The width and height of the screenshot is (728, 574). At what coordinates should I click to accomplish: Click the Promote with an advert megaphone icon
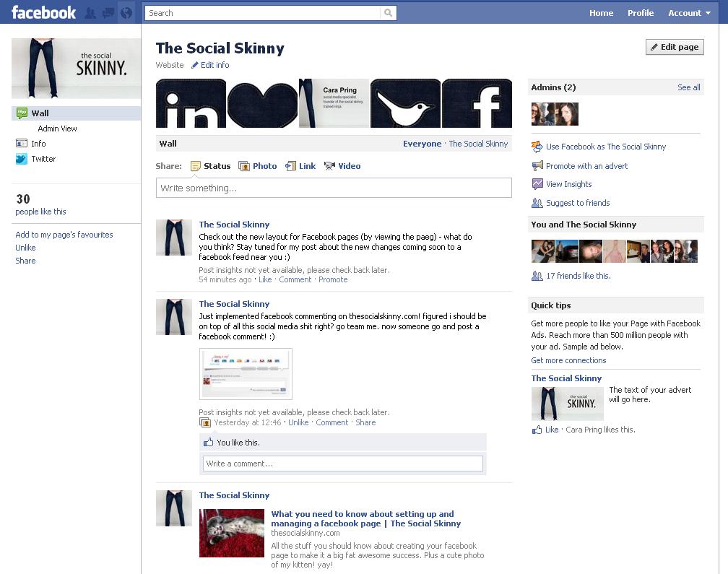[x=537, y=165]
